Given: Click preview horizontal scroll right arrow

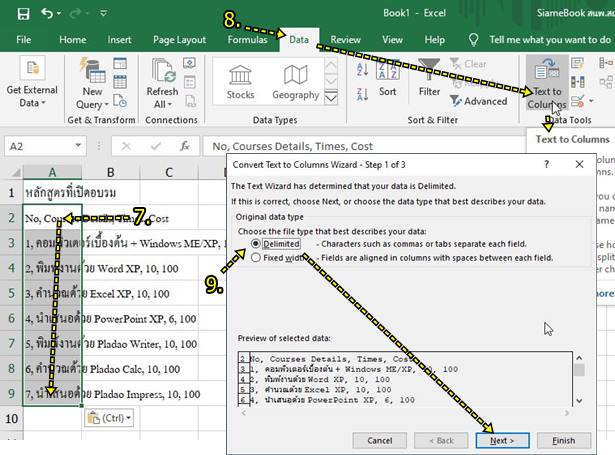Looking at the screenshot, I should [567, 413].
